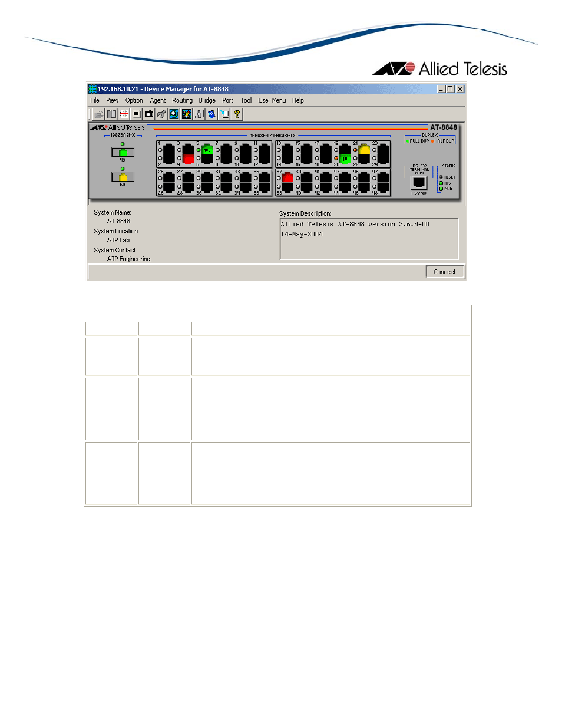Click the AT-8848 system name value
The image size is (562, 728).
[x=118, y=222]
